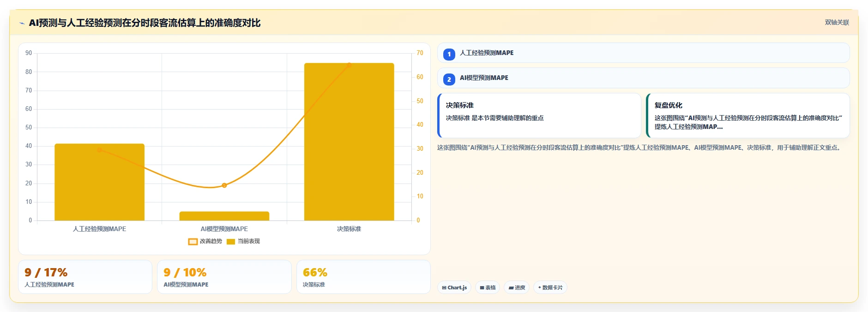Open the 复盘优化 info card
This screenshot has width=868, height=312.
748,116
